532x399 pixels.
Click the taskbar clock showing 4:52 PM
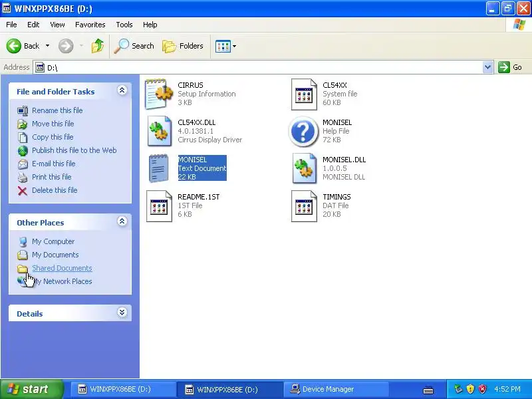point(507,389)
